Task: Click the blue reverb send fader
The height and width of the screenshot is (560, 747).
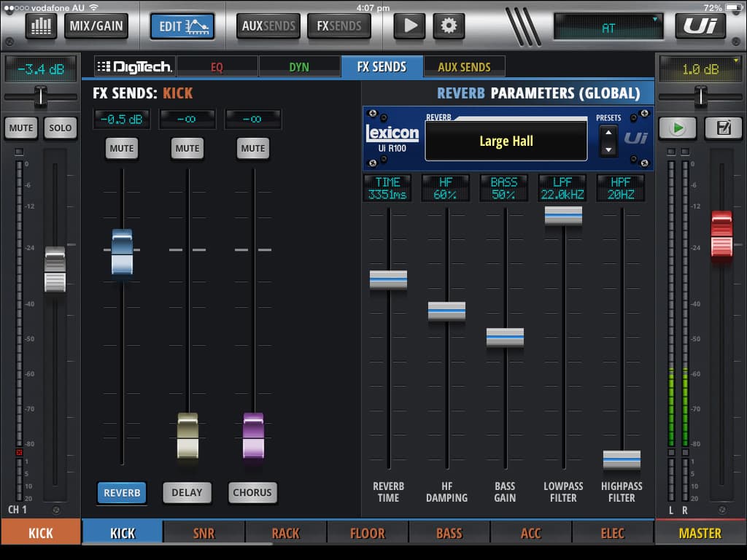Action: tap(122, 252)
